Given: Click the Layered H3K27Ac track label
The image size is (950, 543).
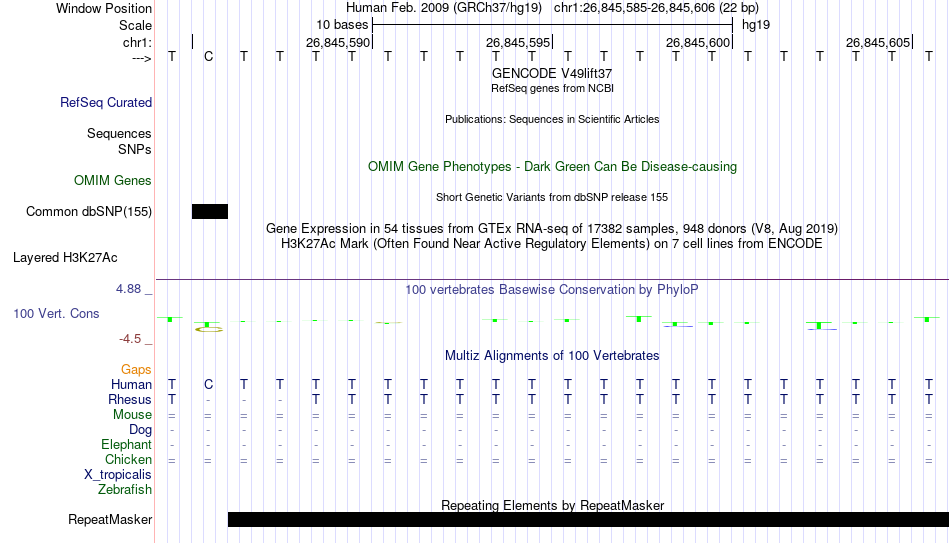Looking at the screenshot, I should (65, 258).
